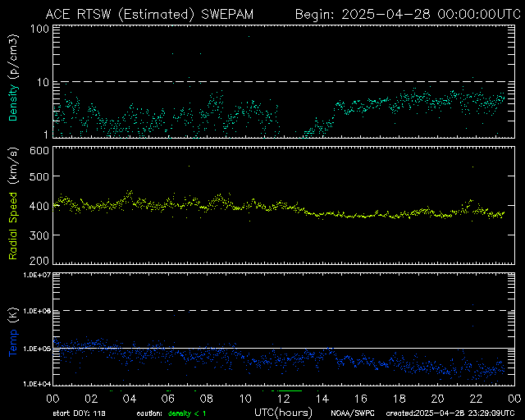Click the '08' hour label
525x420 pixels.
pos(207,399)
